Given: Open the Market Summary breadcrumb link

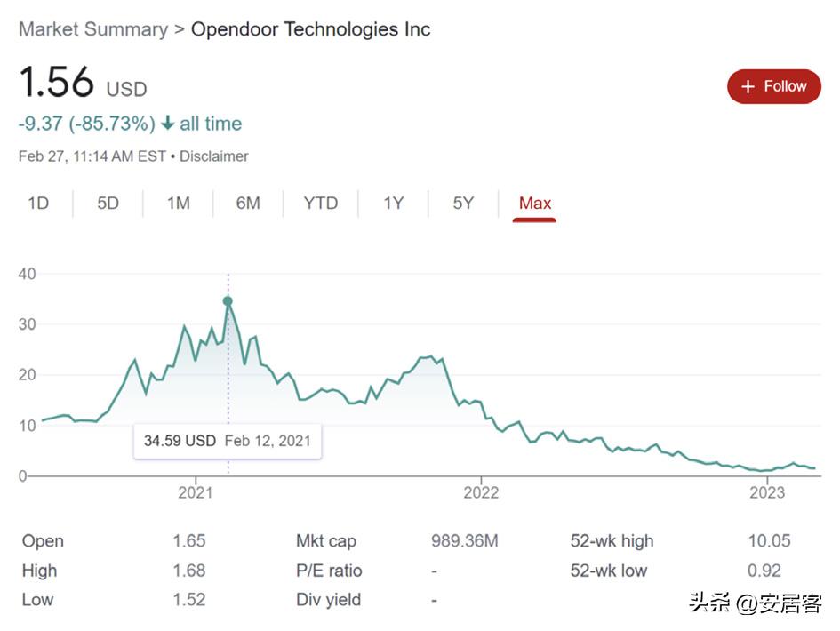Looking at the screenshot, I should point(93,29).
